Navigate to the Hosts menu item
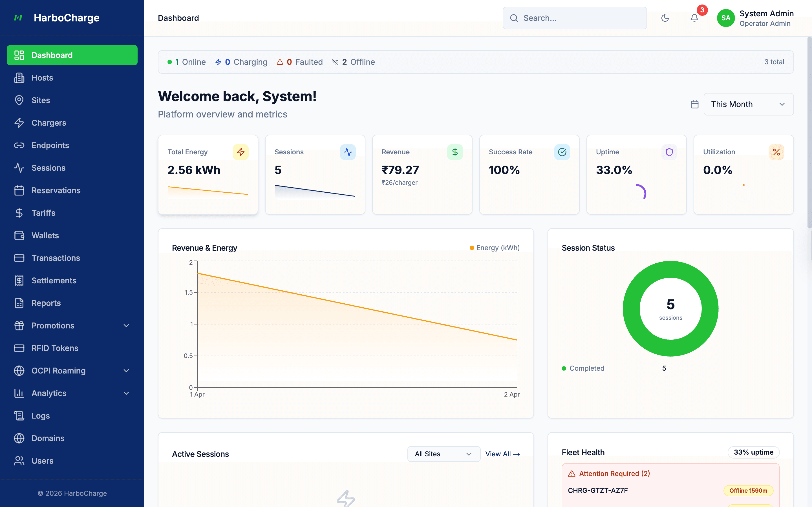Screen dimensions: 812x507 tap(42, 77)
